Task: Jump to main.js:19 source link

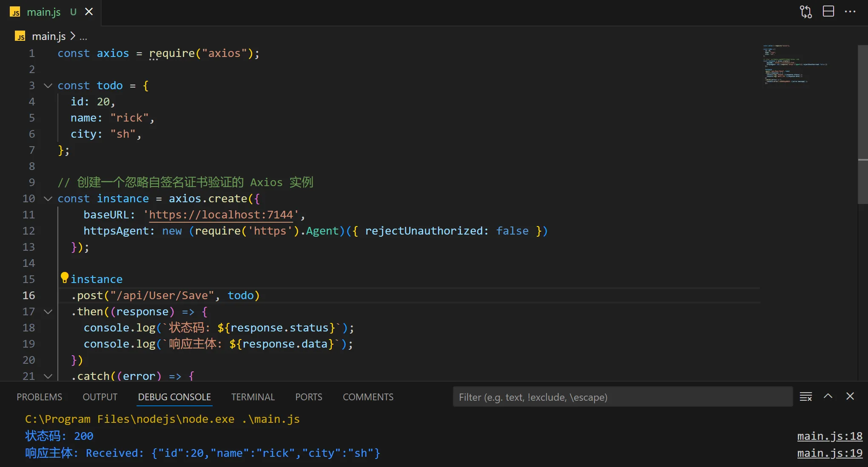Action: [x=829, y=453]
